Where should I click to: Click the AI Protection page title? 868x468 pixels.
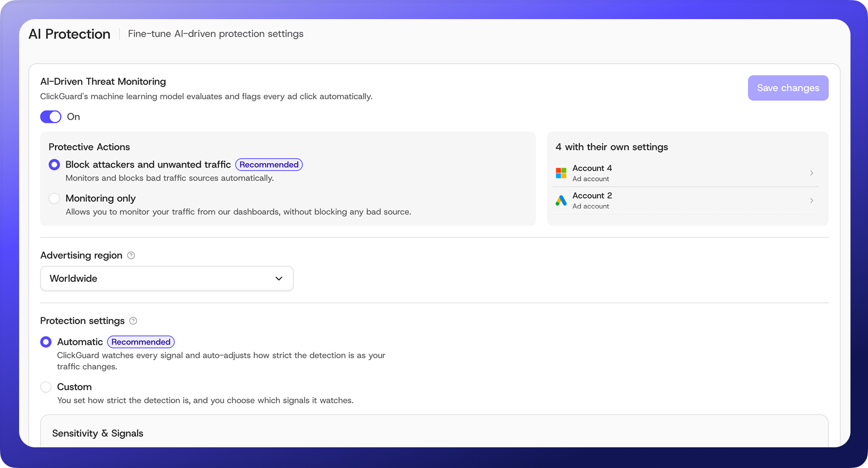pos(70,34)
